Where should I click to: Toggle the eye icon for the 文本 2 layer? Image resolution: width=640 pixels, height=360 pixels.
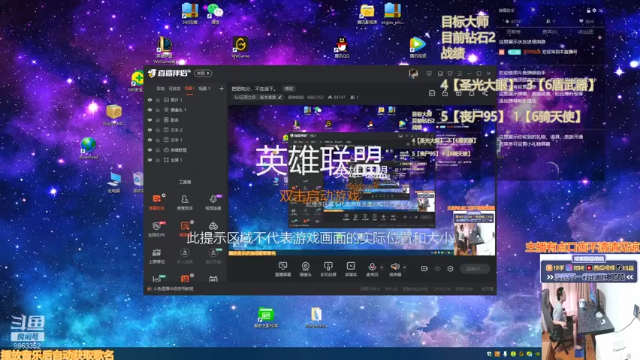point(150,130)
